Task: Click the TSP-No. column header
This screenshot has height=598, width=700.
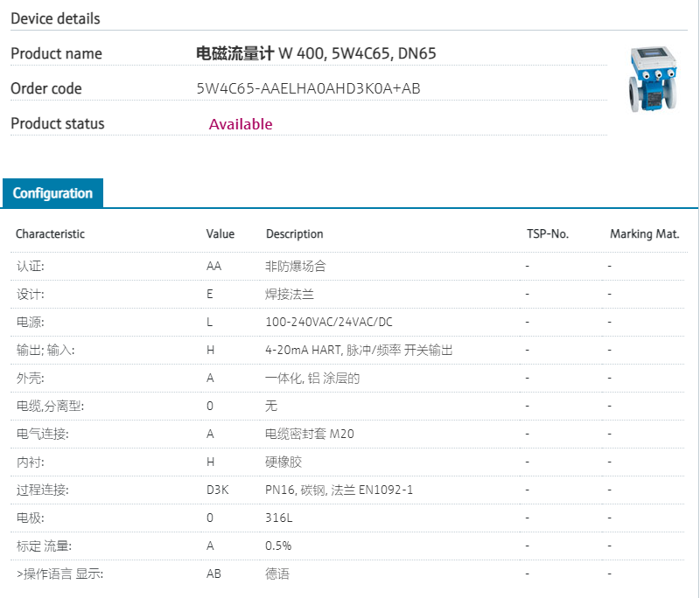Action: (548, 234)
